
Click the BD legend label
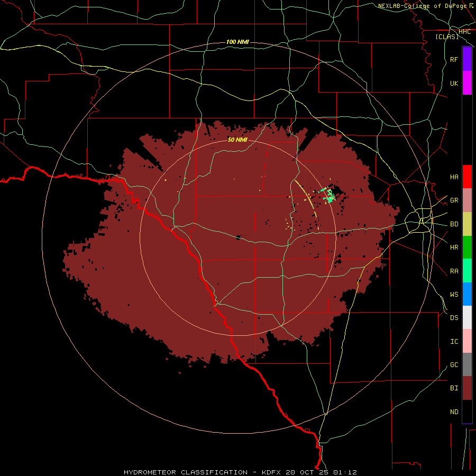[454, 224]
